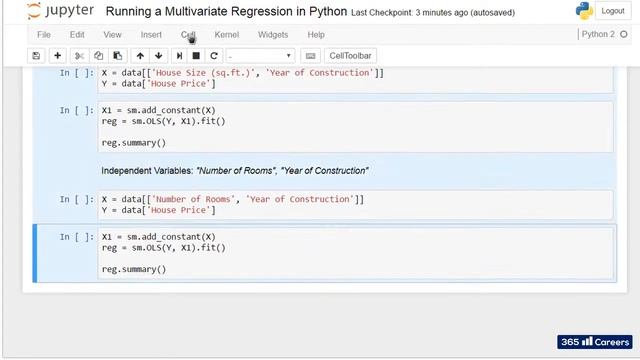Click the kernel idle indicator circle
The height and width of the screenshot is (360, 640).
624,34
